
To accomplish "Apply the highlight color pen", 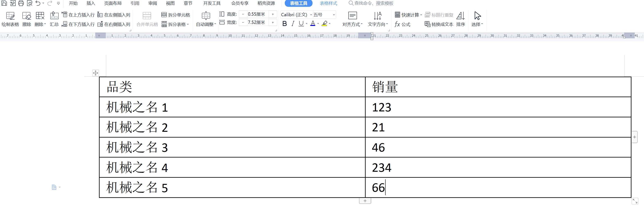I will [324, 24].
